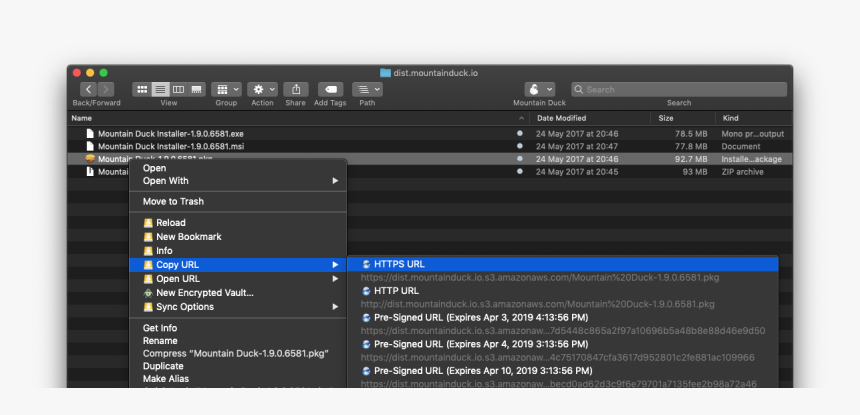Screen dimensions: 860x415
Task: Click the sort direction arrow in header
Action: (520, 118)
